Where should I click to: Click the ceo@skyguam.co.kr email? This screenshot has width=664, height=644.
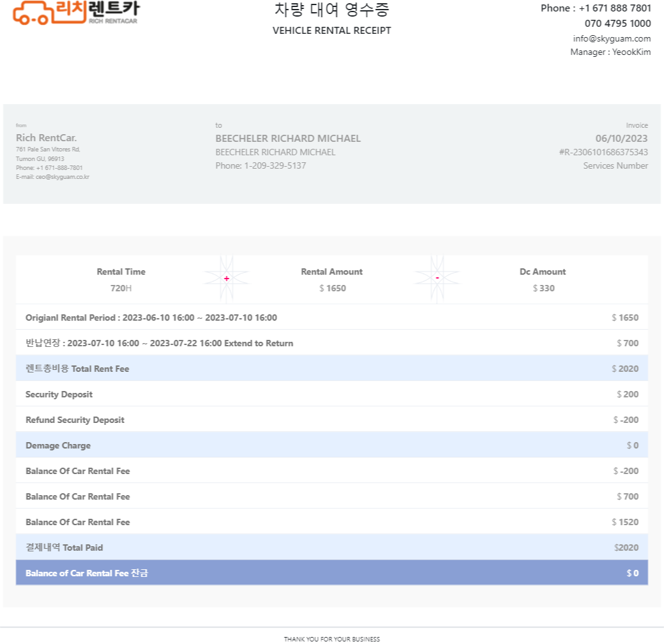(63, 177)
